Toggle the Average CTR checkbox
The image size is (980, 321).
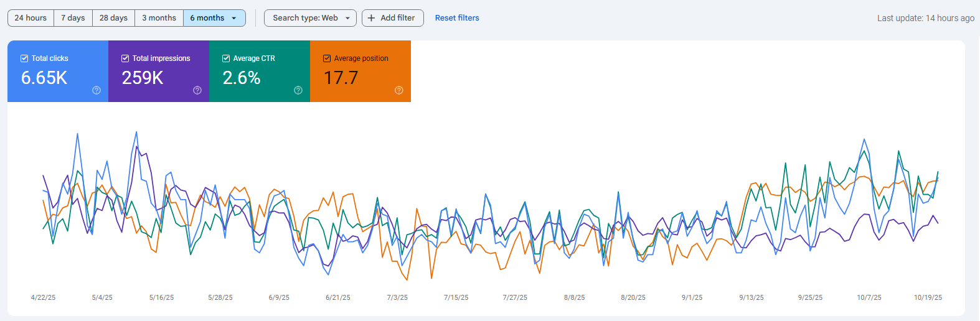pos(226,58)
